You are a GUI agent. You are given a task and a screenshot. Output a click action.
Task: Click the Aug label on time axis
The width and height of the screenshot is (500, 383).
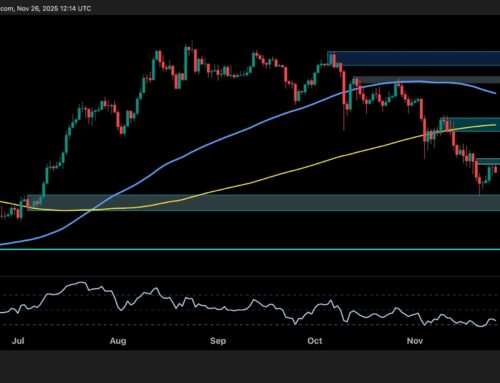click(x=118, y=341)
